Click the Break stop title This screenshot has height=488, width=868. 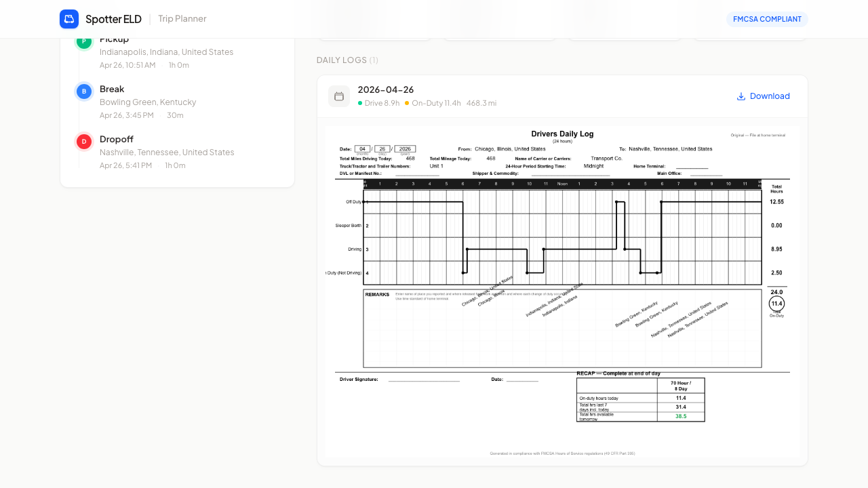click(x=112, y=89)
